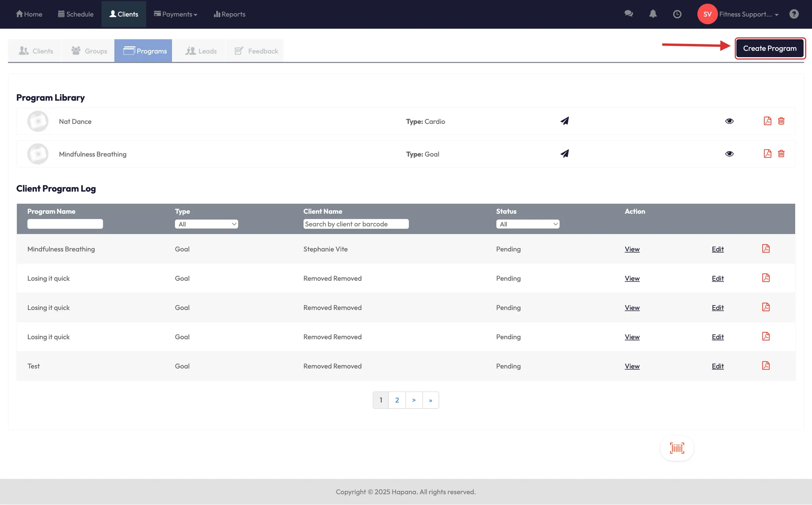The image size is (812, 505).
Task: Export Mindfulness Breathing library program as PDF
Action: (767, 154)
